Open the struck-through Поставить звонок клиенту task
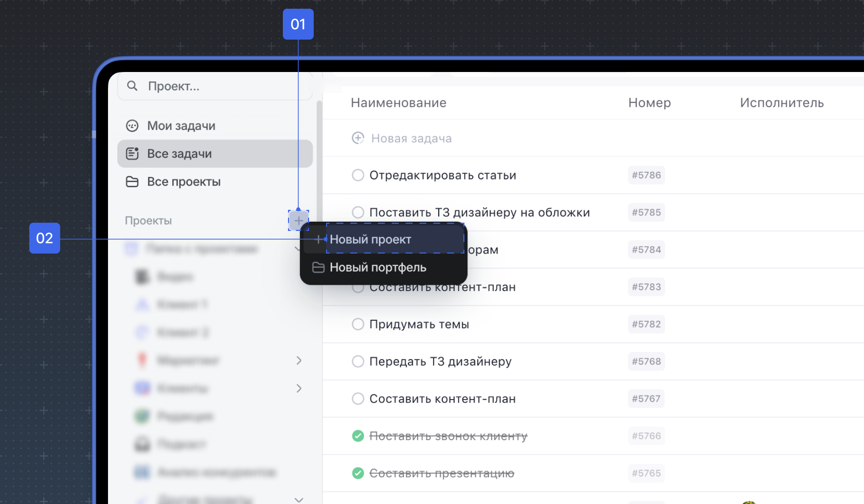This screenshot has width=864, height=504. pyautogui.click(x=448, y=436)
